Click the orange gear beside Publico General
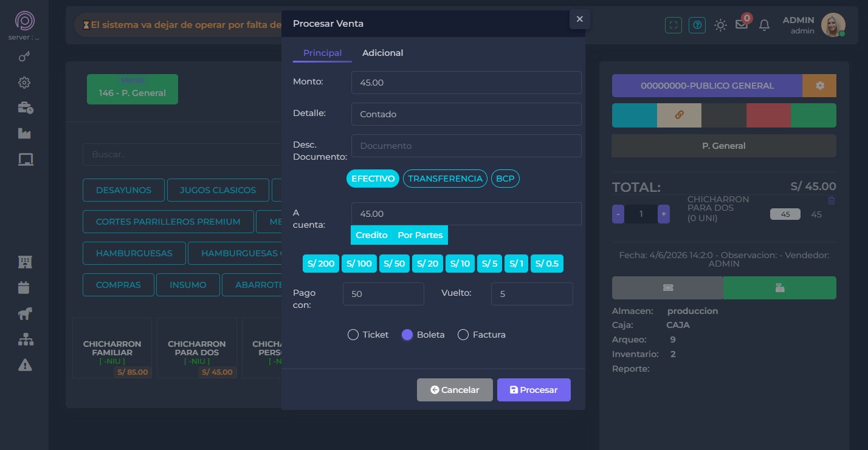Viewport: 868px width, 450px height. point(819,86)
